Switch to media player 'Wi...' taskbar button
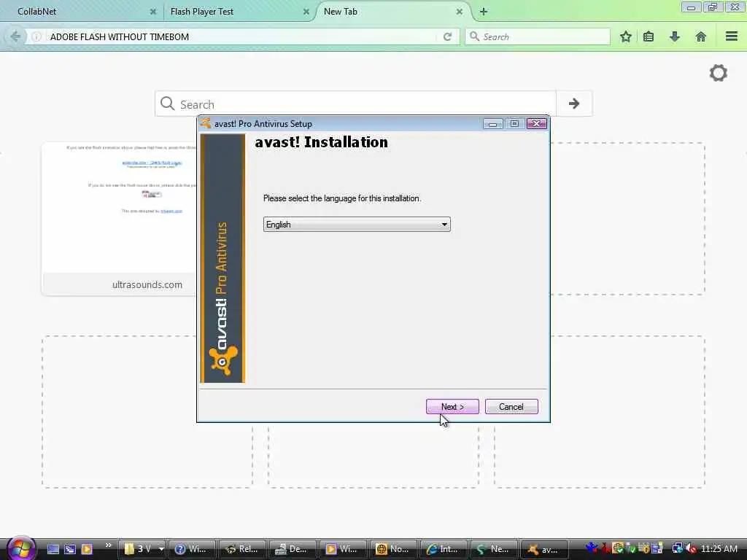The height and width of the screenshot is (560, 747). click(343, 549)
